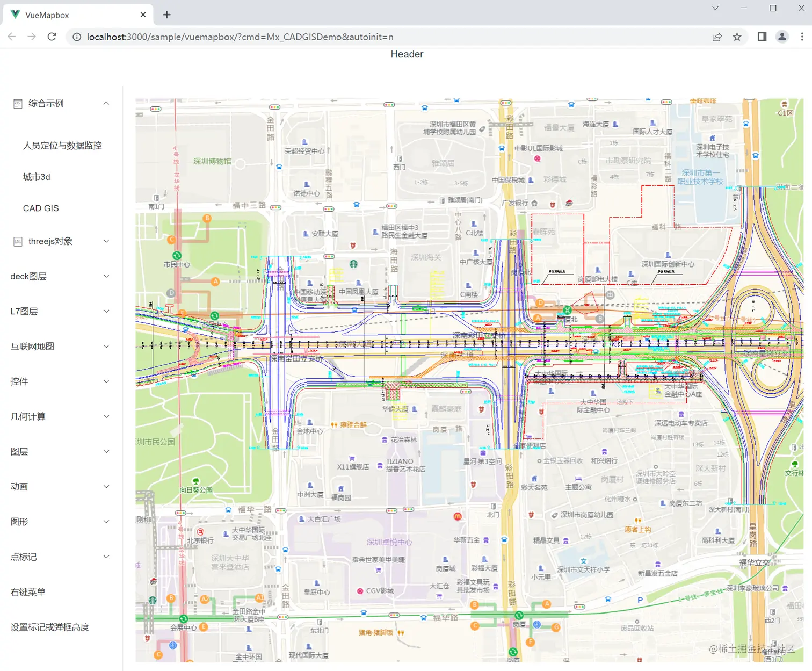Collapse the 综合示例 menu section
812x671 pixels.
coord(106,103)
